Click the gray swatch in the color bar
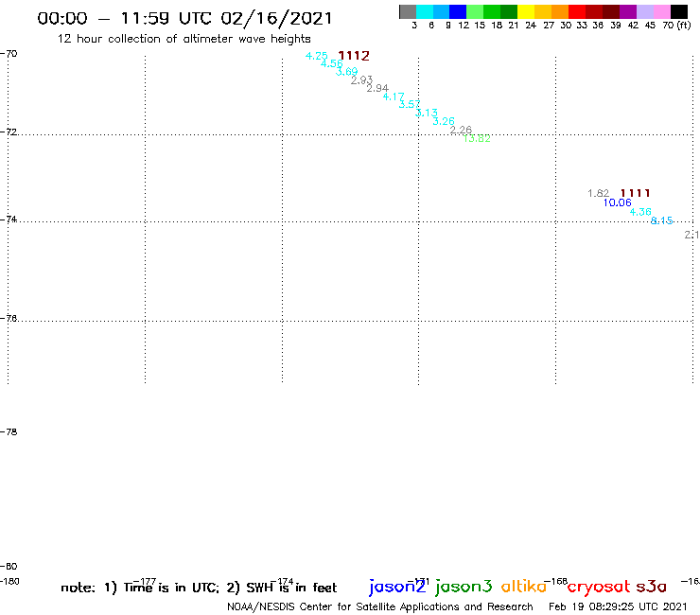 [x=408, y=11]
